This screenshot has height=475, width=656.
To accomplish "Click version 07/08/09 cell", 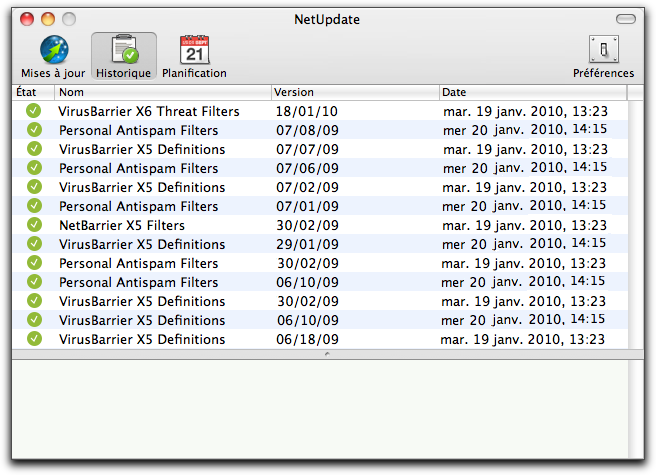I will point(308,131).
